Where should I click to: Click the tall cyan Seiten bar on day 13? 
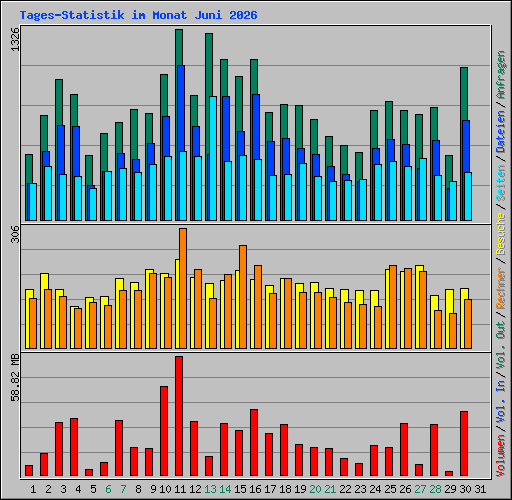(x=213, y=159)
